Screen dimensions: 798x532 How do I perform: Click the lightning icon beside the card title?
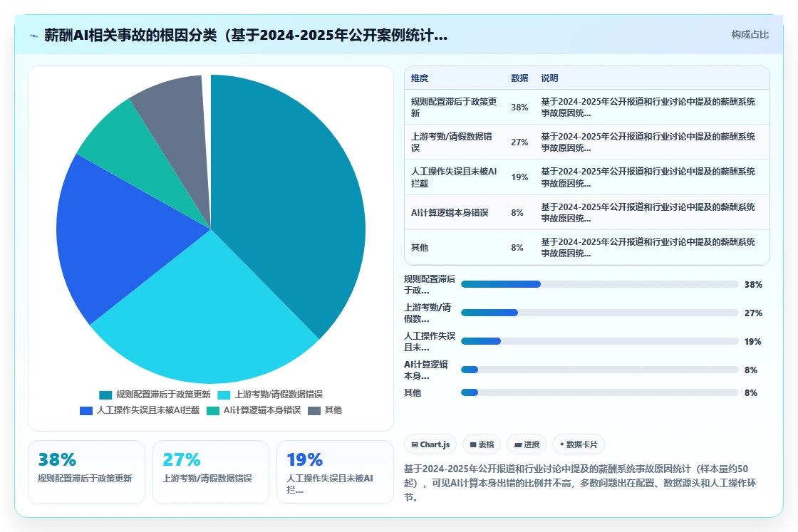34,36
